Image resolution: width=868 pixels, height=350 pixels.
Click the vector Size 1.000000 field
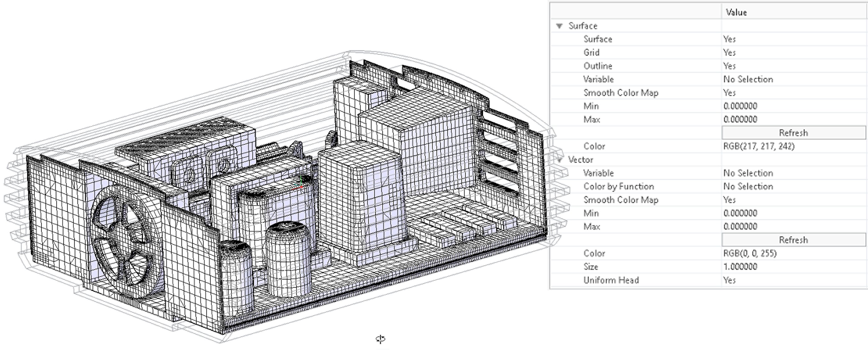pyautogui.click(x=740, y=267)
